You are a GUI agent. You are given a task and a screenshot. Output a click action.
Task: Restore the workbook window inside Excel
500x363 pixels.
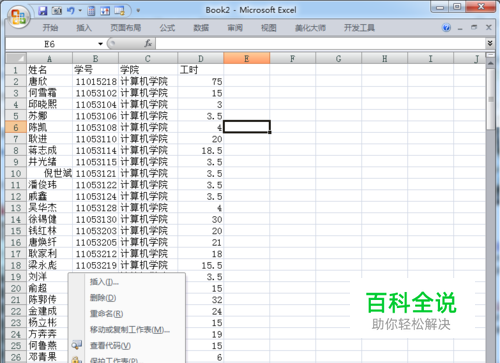474,27
